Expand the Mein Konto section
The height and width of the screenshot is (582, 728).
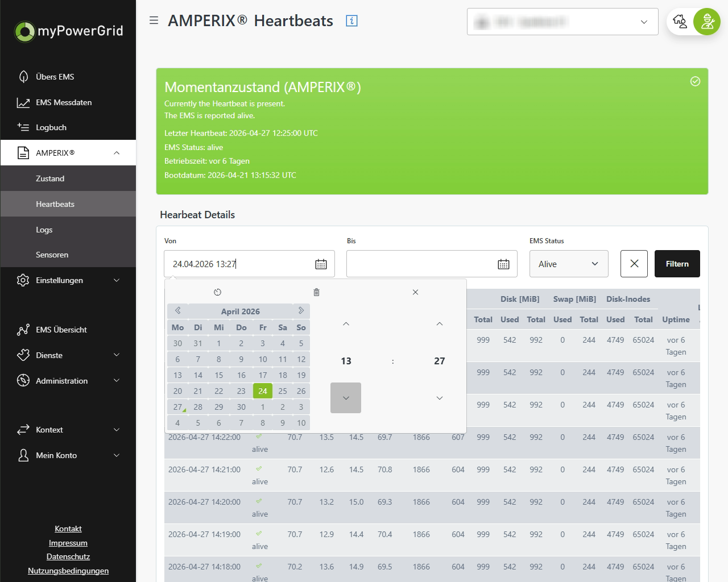[68, 455]
